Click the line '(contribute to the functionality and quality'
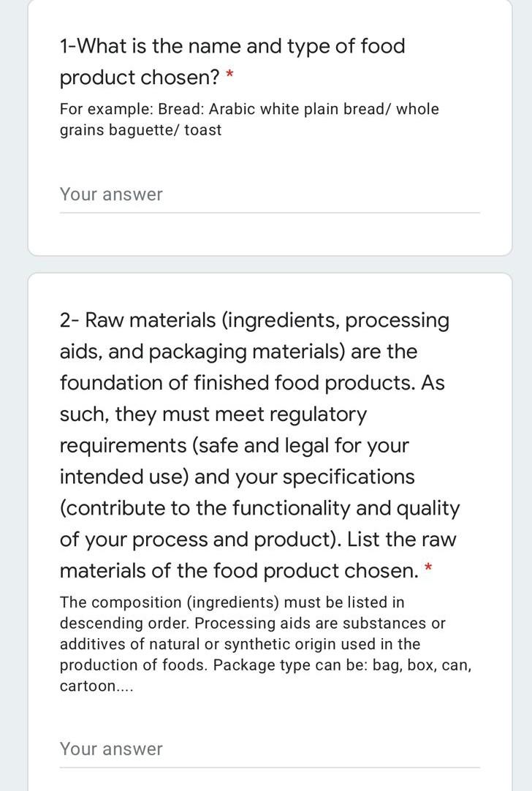This screenshot has height=791, width=532. tap(259, 509)
